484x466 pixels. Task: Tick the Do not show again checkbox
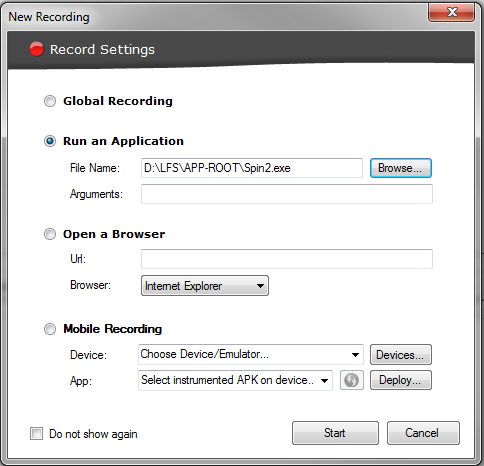coord(36,434)
